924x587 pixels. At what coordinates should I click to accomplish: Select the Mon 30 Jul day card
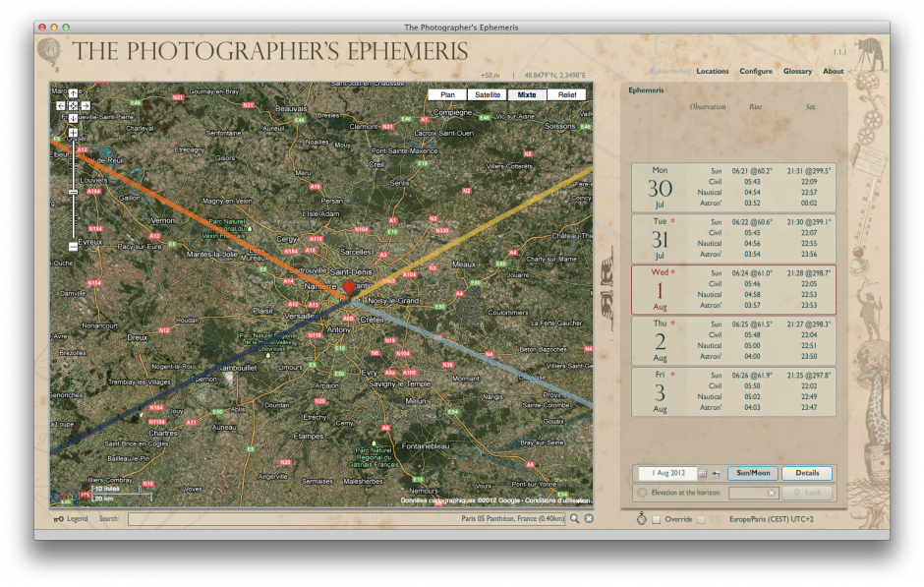[733, 188]
